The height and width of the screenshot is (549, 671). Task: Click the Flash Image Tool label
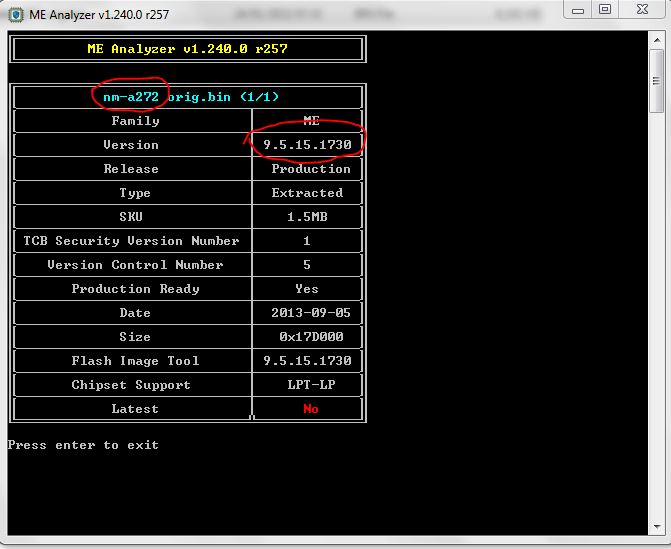[135, 361]
